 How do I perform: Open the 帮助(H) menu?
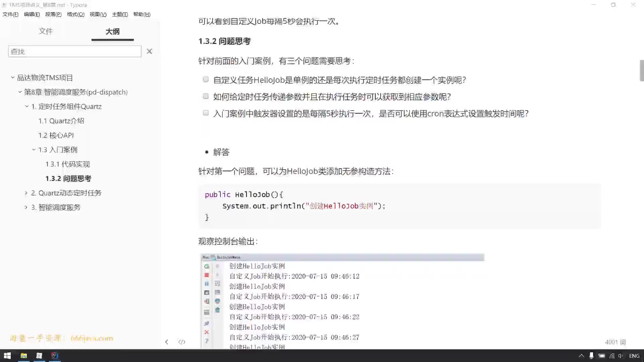(x=142, y=14)
